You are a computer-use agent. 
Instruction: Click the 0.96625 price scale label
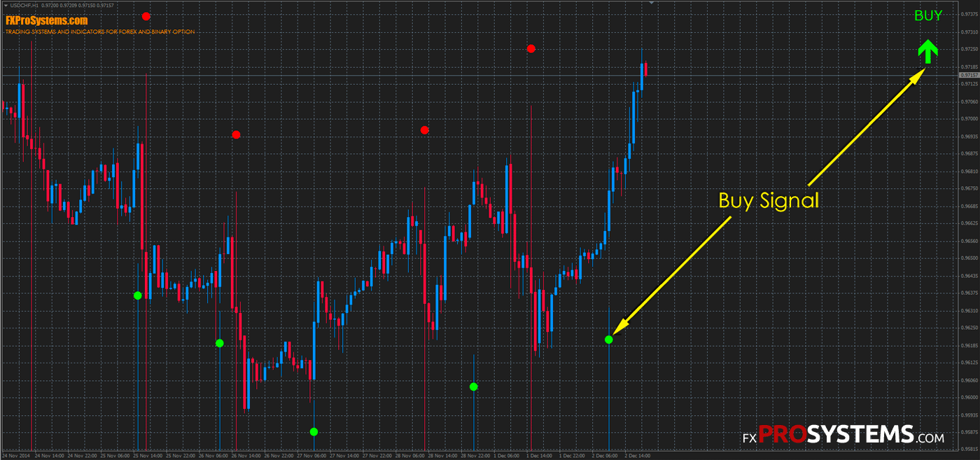tap(969, 223)
